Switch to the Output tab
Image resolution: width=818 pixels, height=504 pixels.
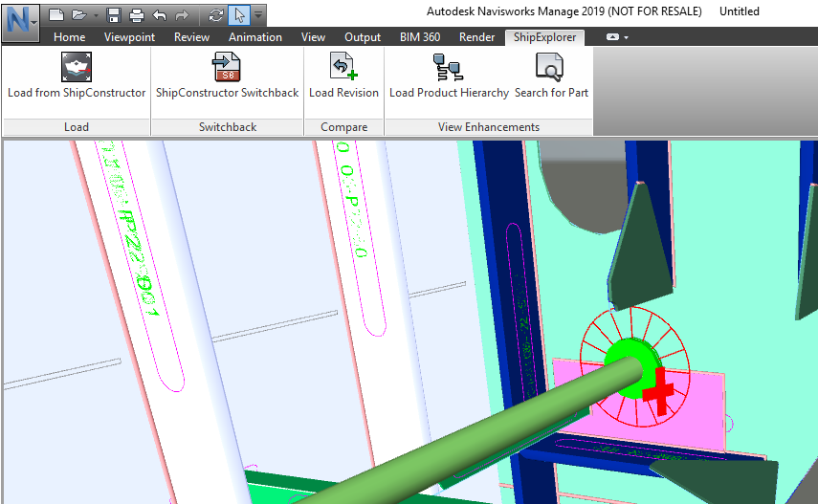click(x=362, y=37)
